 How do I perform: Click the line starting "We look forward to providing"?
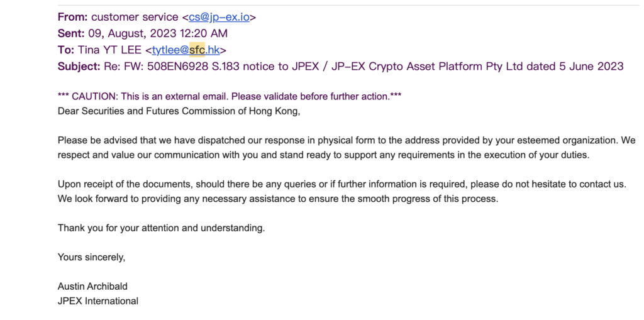(277, 199)
